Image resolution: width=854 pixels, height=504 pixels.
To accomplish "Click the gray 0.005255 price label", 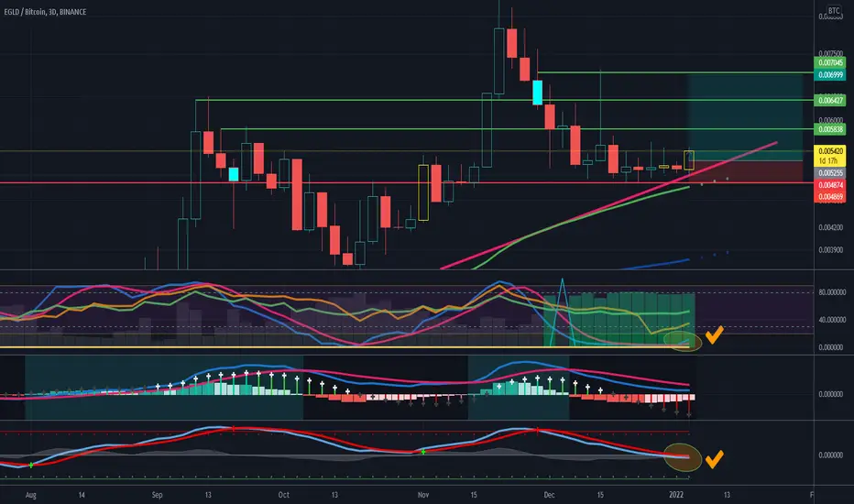I will tap(830, 173).
